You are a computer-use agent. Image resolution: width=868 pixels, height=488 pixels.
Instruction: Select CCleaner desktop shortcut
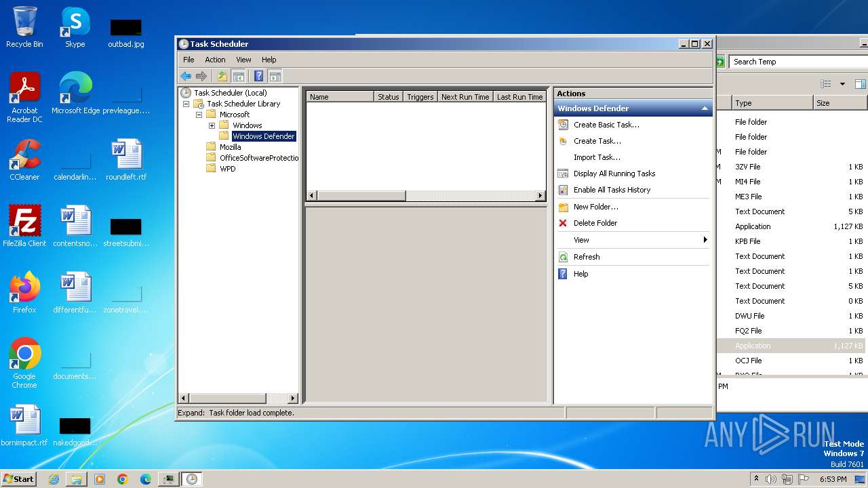point(24,160)
